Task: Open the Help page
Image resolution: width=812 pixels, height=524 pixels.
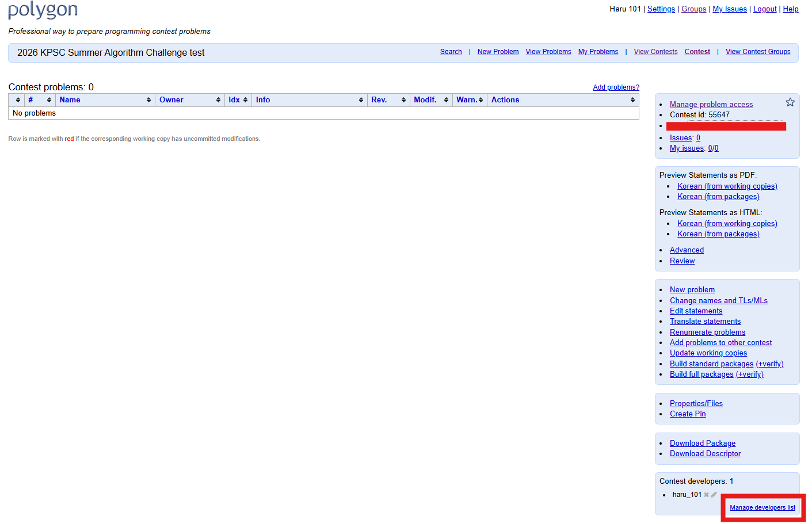Action: tap(791, 9)
